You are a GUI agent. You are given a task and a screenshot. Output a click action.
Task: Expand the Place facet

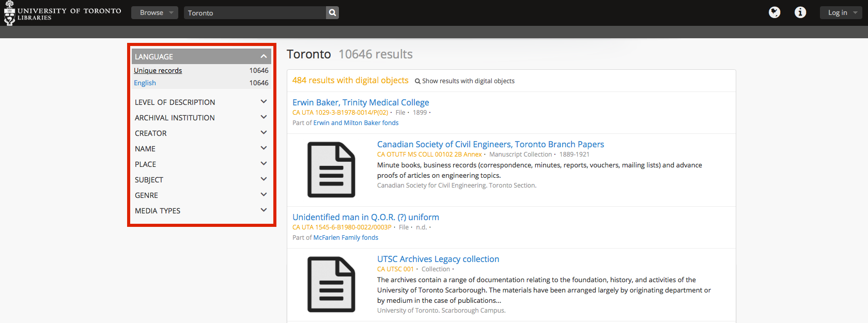tap(202, 164)
